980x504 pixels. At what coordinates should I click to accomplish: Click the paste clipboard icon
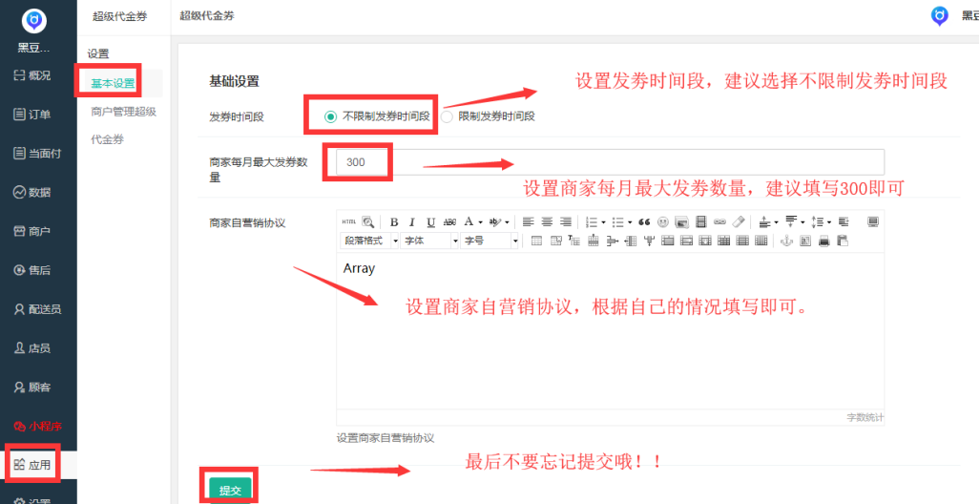click(x=843, y=241)
